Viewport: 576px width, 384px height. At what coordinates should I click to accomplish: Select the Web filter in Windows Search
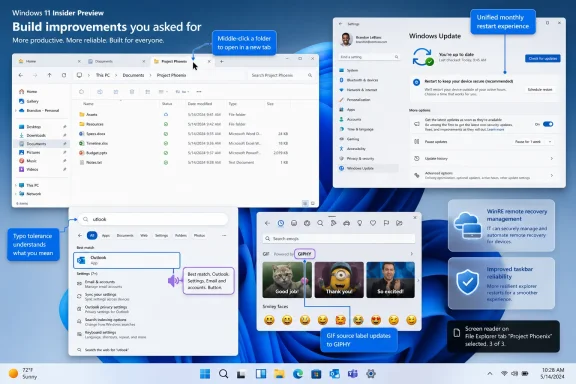pyautogui.click(x=144, y=236)
